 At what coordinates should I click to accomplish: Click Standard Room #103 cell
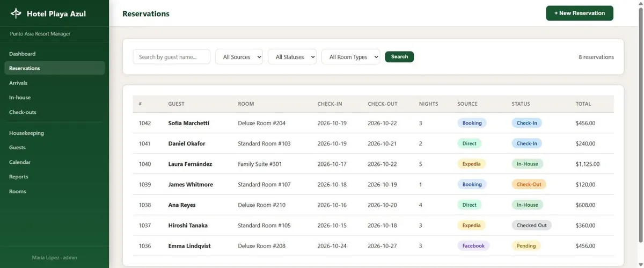[x=264, y=143]
